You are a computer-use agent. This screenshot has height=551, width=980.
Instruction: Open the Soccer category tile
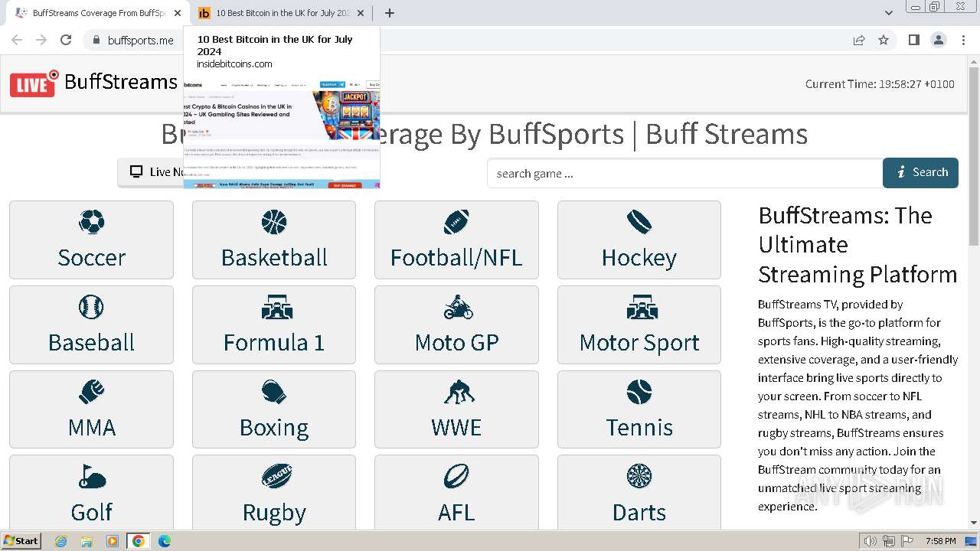(x=91, y=240)
